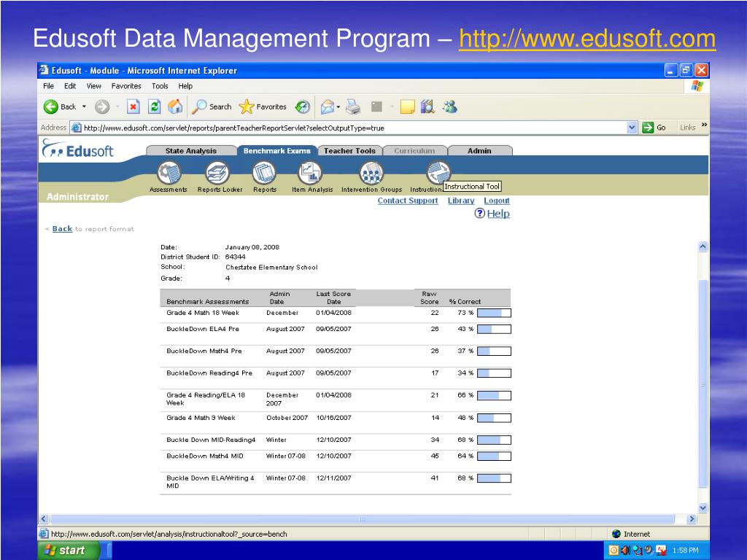Click the blue question mark Help icon
This screenshot has height=560, width=747.
click(479, 214)
